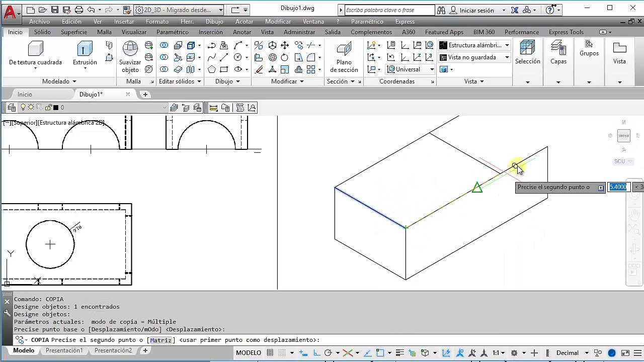Click the Vista panel button
The width and height of the screenshot is (644, 362).
tap(619, 54)
